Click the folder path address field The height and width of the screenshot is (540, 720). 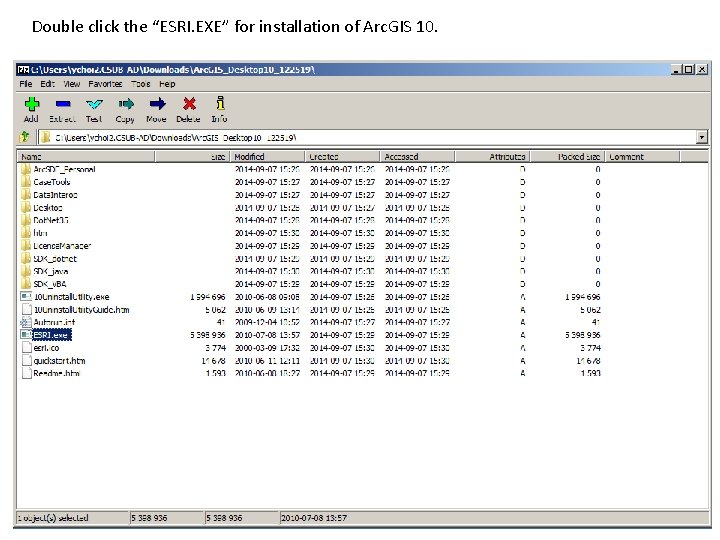point(367,137)
